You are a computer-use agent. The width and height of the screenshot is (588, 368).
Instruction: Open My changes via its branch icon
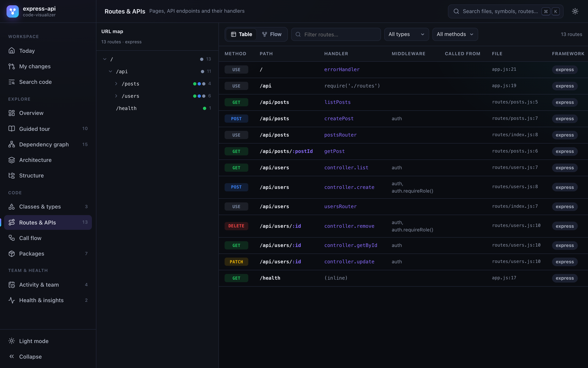[12, 66]
